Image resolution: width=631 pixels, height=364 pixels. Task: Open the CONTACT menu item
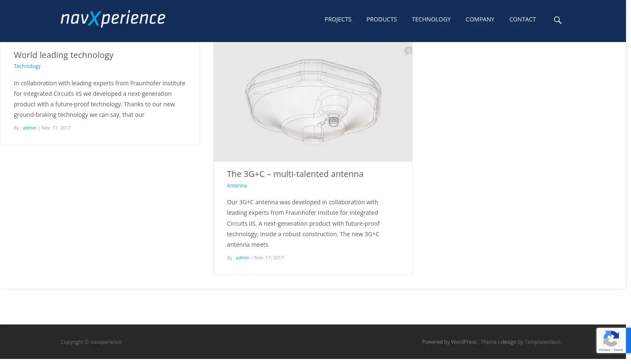point(522,19)
